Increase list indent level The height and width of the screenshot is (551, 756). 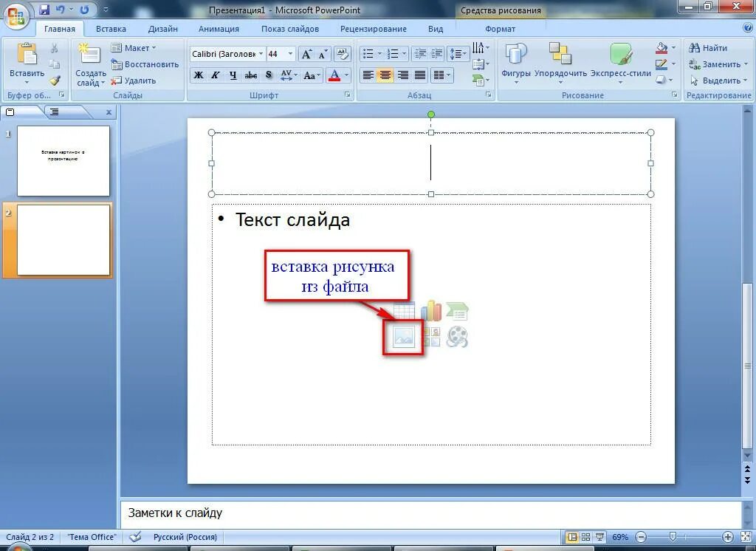coord(436,54)
